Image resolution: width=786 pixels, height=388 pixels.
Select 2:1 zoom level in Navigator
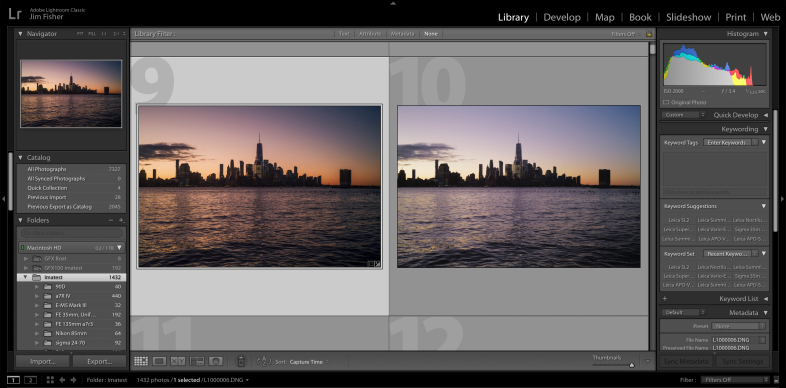point(116,34)
